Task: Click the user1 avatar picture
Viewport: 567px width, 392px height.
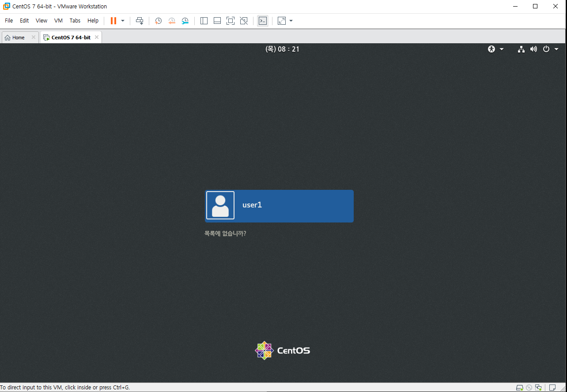Action: pos(220,205)
